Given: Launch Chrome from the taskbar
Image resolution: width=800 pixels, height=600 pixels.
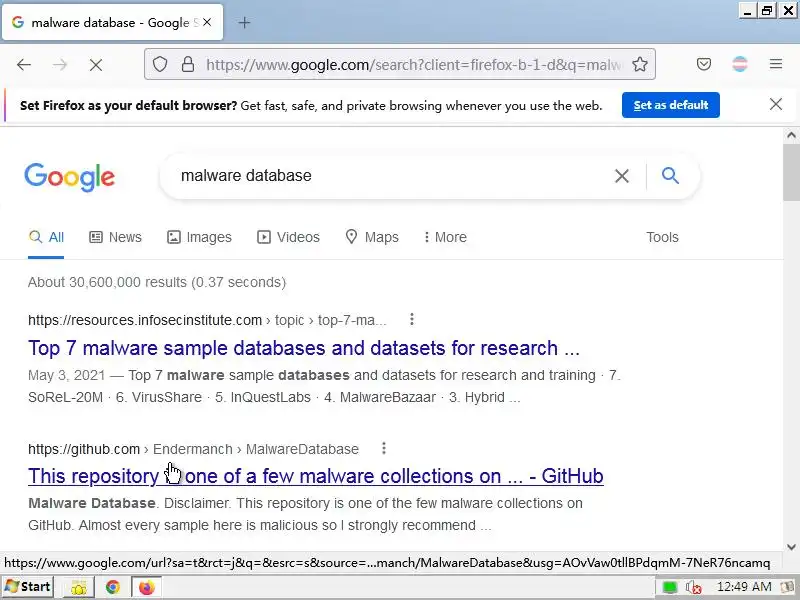Looking at the screenshot, I should click(113, 587).
